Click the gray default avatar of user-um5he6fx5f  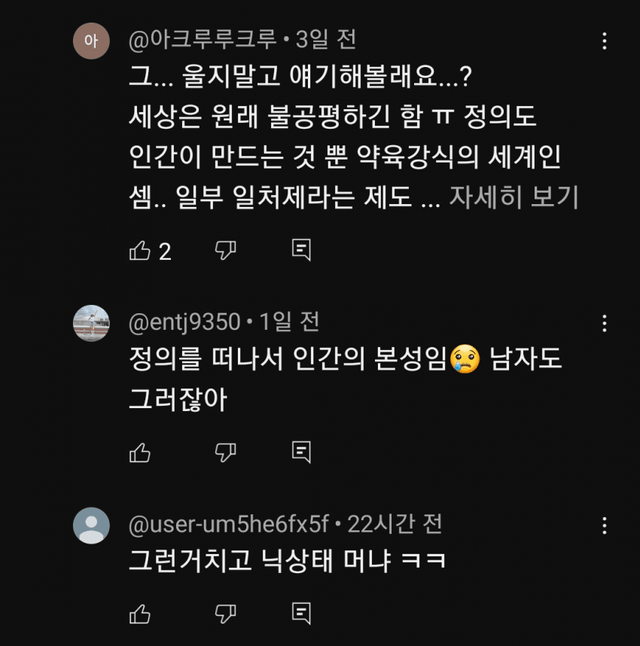92,525
